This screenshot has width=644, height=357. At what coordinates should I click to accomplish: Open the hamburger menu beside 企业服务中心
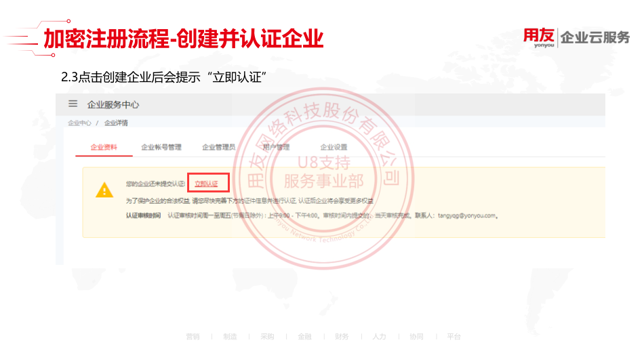tap(73, 104)
